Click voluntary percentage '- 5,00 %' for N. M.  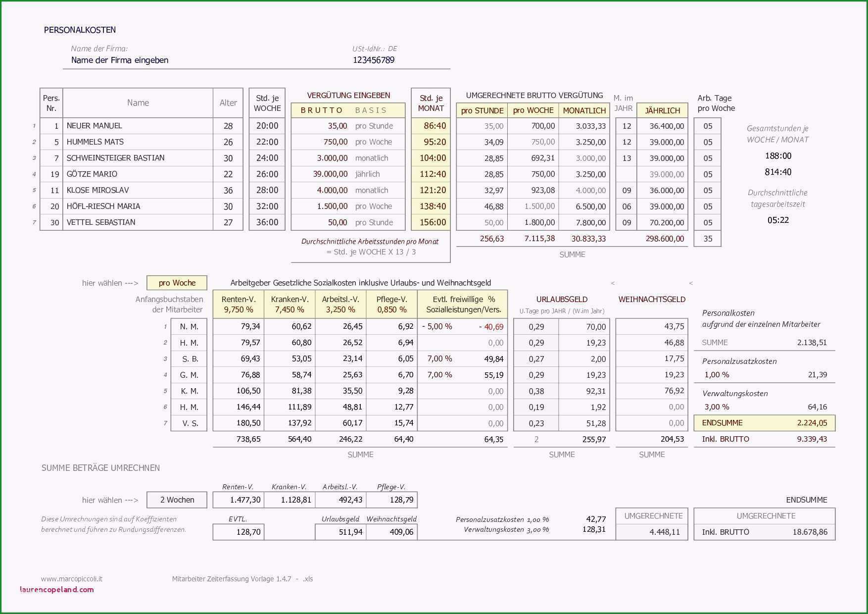(437, 327)
